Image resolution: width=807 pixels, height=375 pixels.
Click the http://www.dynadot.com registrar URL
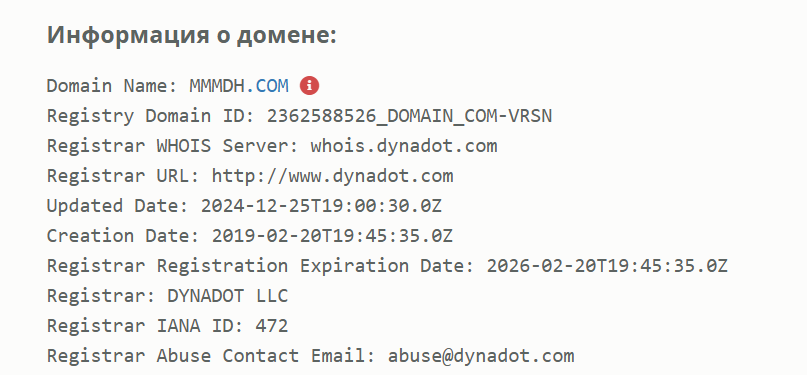[332, 176]
